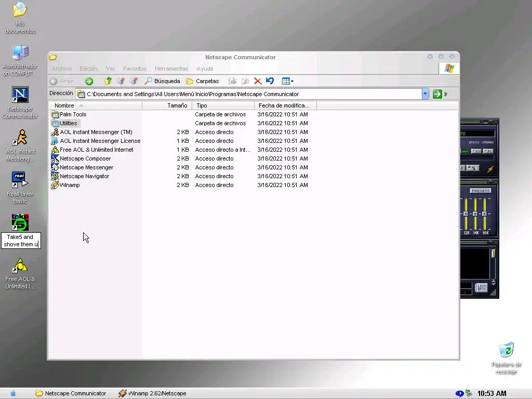
Task: Go up one folder level
Action: 108,81
